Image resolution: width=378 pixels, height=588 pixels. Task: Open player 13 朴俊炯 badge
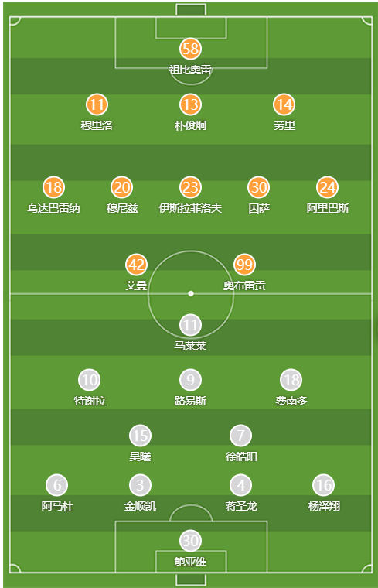[190, 104]
